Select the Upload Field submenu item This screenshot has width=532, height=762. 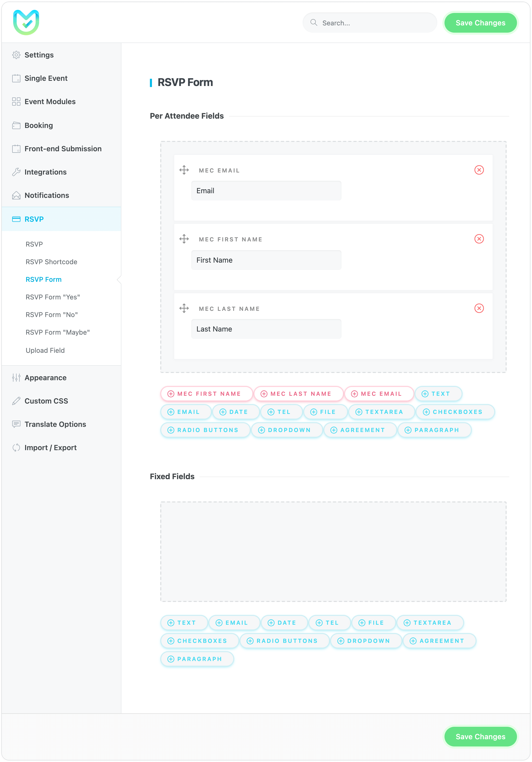(45, 350)
